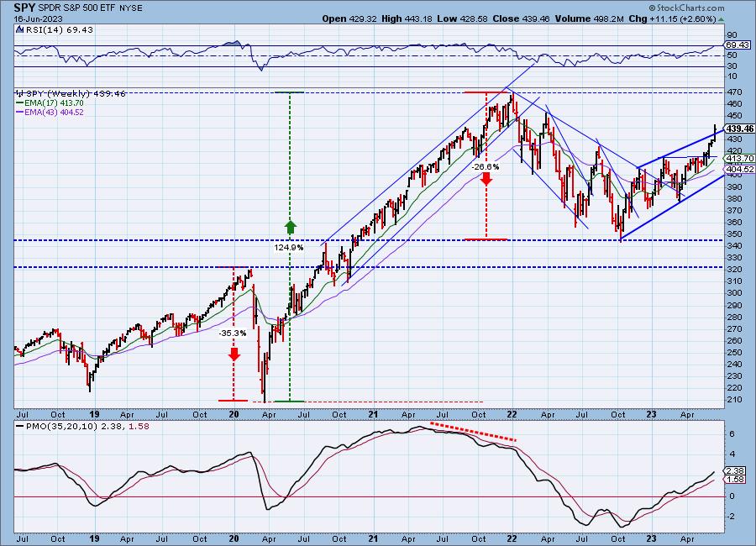Click the Low 428.58 value
Screen dimensions: 756x546
(x=462, y=18)
